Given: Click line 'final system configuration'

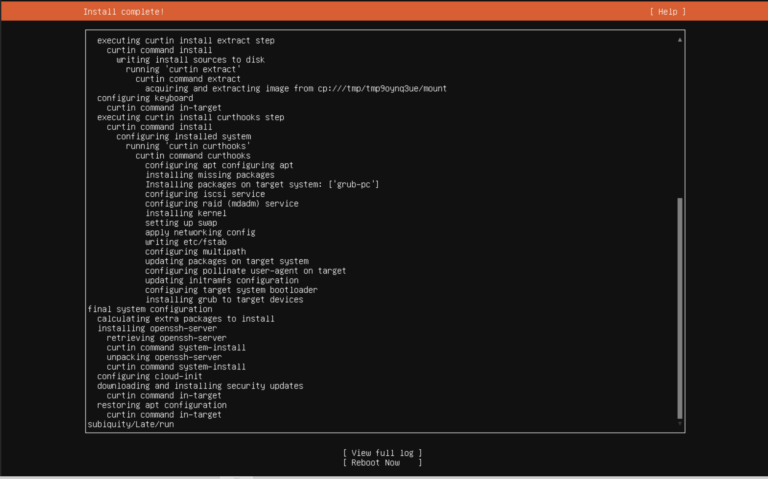Looking at the screenshot, I should click(150, 310).
